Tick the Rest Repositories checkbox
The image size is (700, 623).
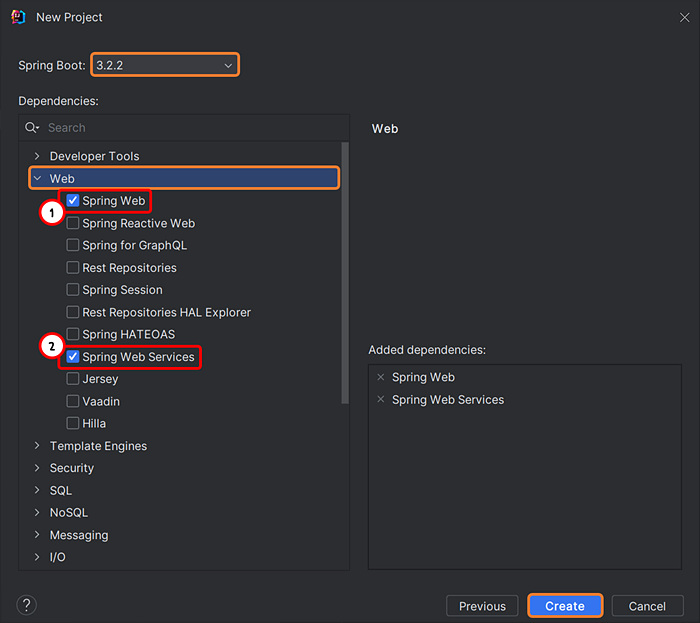click(x=72, y=267)
